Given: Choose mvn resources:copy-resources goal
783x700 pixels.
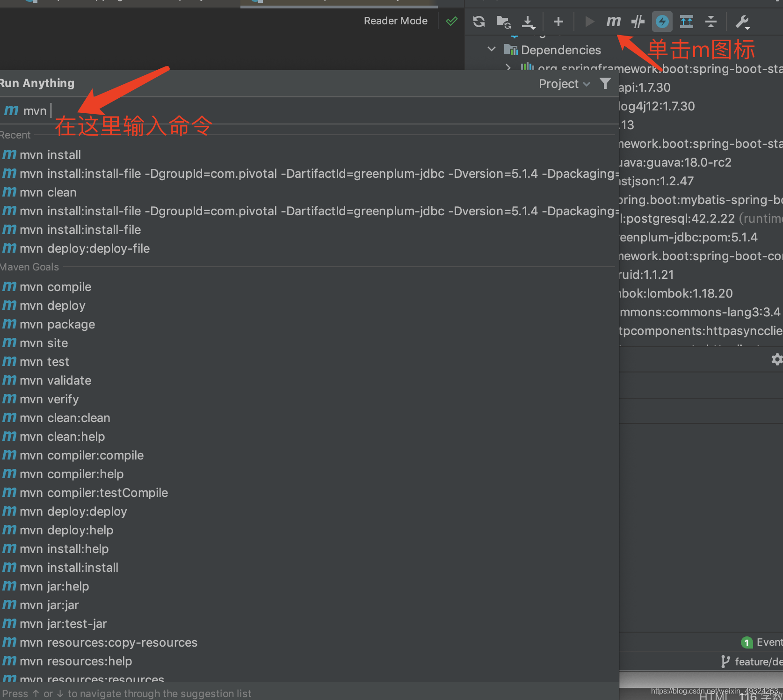Looking at the screenshot, I should (x=309, y=642).
